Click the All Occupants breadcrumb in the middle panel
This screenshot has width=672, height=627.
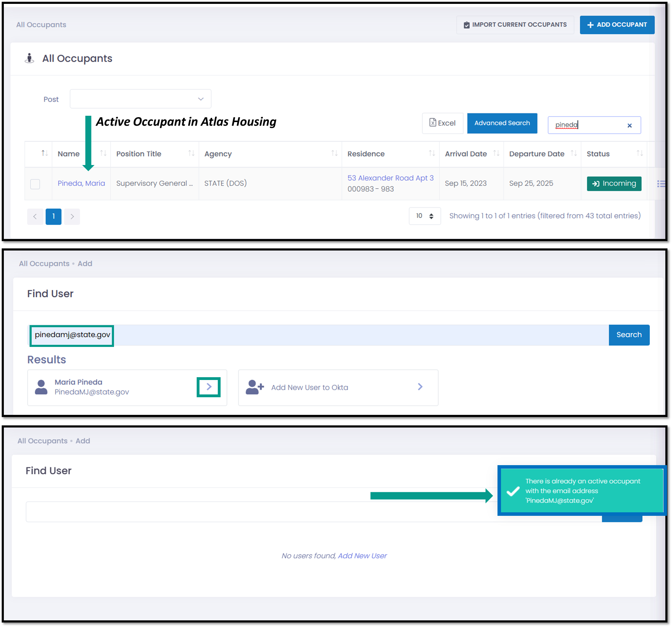click(44, 264)
